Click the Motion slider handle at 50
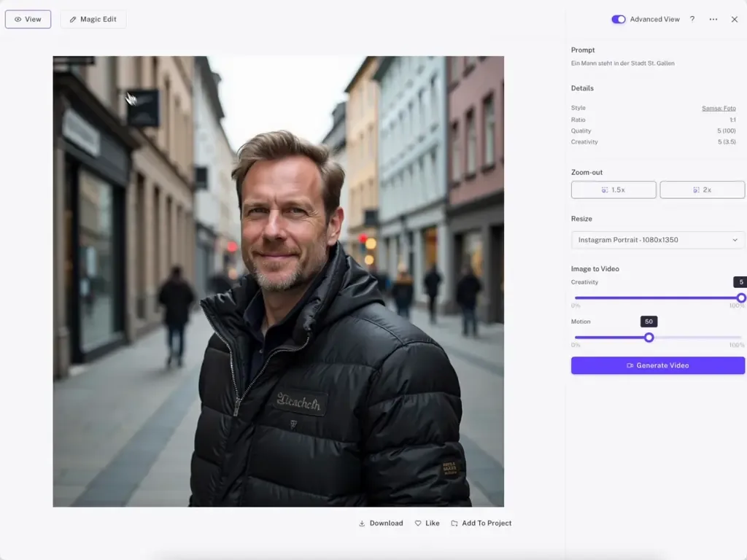Image resolution: width=747 pixels, height=560 pixels. tap(649, 338)
